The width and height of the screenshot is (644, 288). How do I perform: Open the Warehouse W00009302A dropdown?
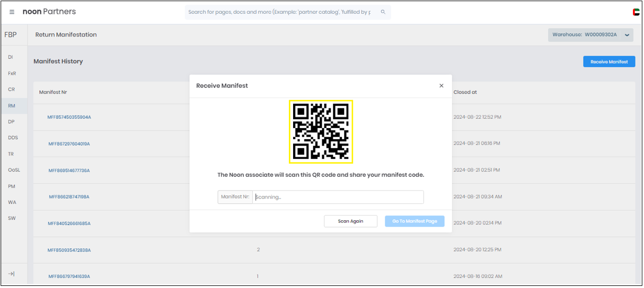pyautogui.click(x=591, y=35)
